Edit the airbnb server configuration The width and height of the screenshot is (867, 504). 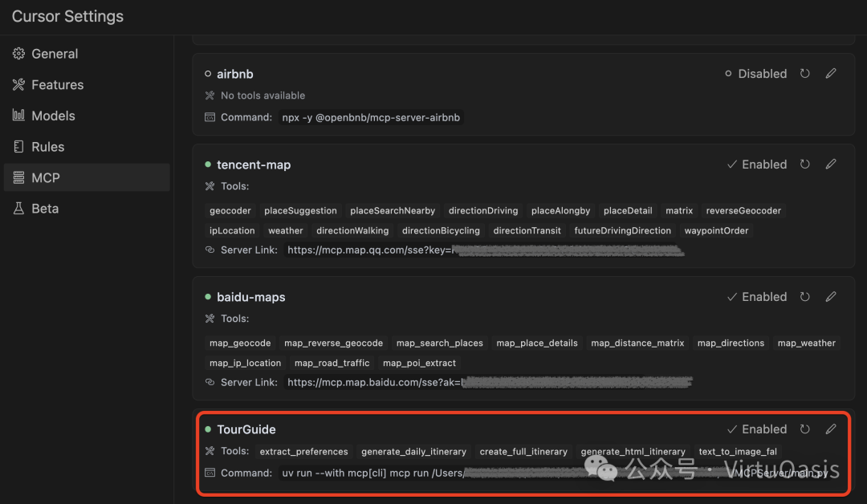(x=831, y=74)
